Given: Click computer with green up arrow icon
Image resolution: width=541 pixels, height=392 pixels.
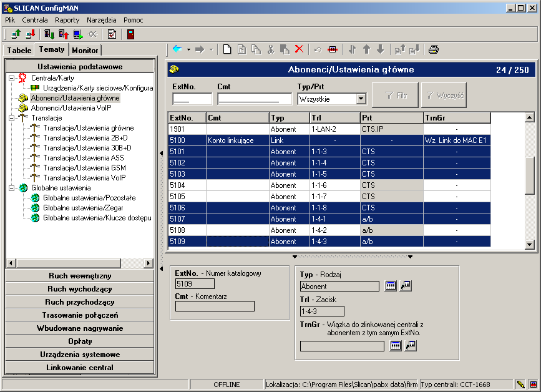Looking at the screenshot, I should [x=16, y=34].
